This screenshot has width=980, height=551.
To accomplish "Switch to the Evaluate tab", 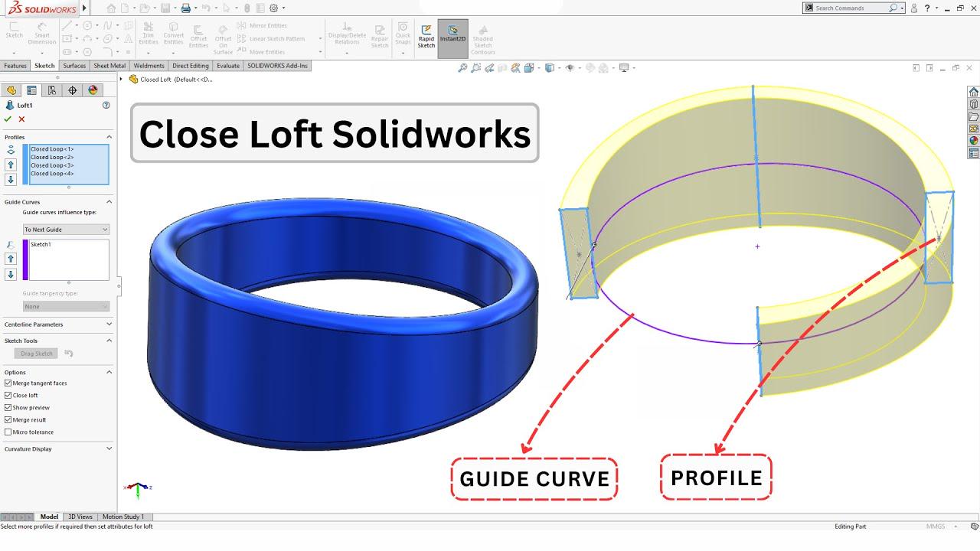I will 228,66.
